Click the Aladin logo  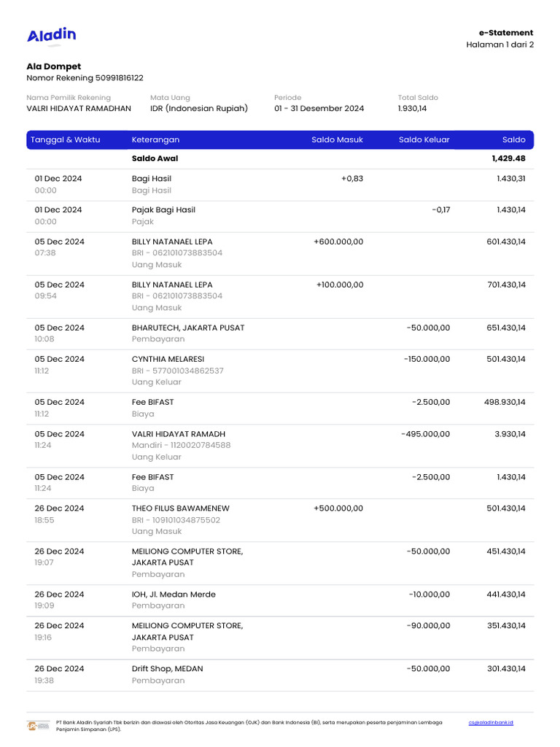51,36
